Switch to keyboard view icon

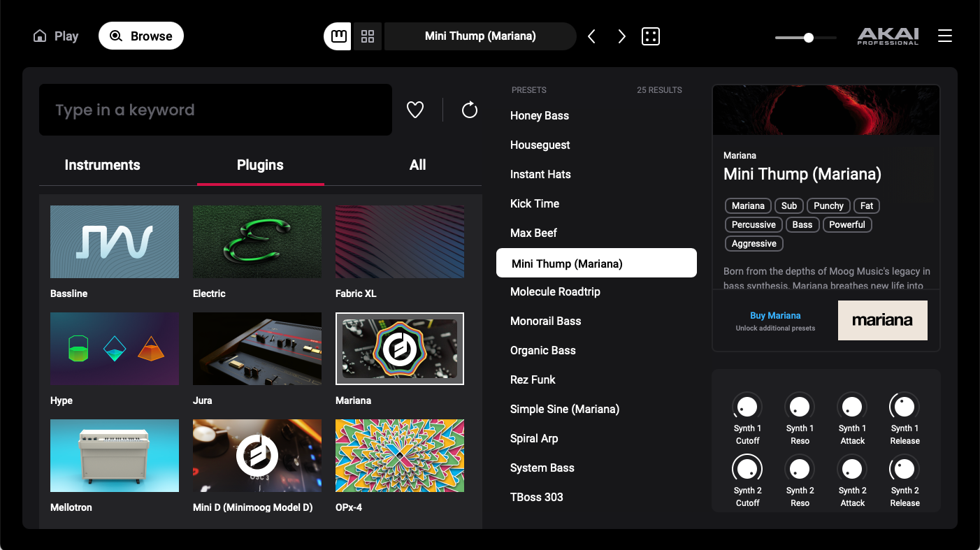click(339, 36)
